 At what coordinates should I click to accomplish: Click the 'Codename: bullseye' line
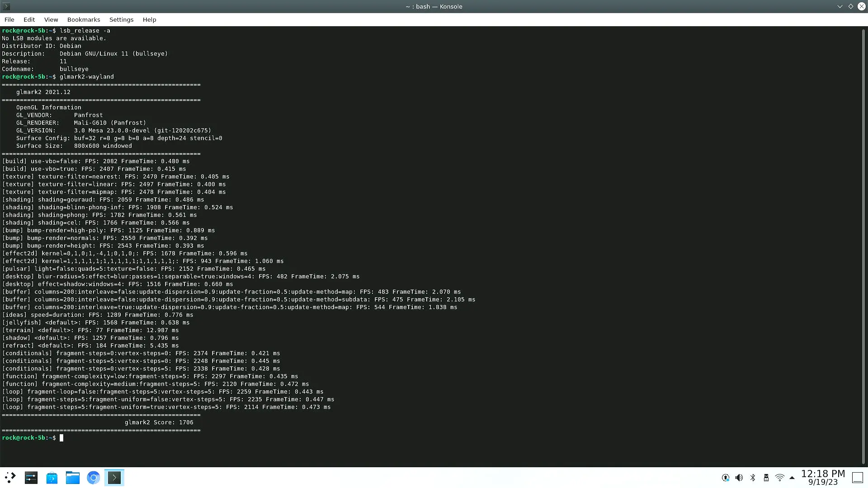45,69
